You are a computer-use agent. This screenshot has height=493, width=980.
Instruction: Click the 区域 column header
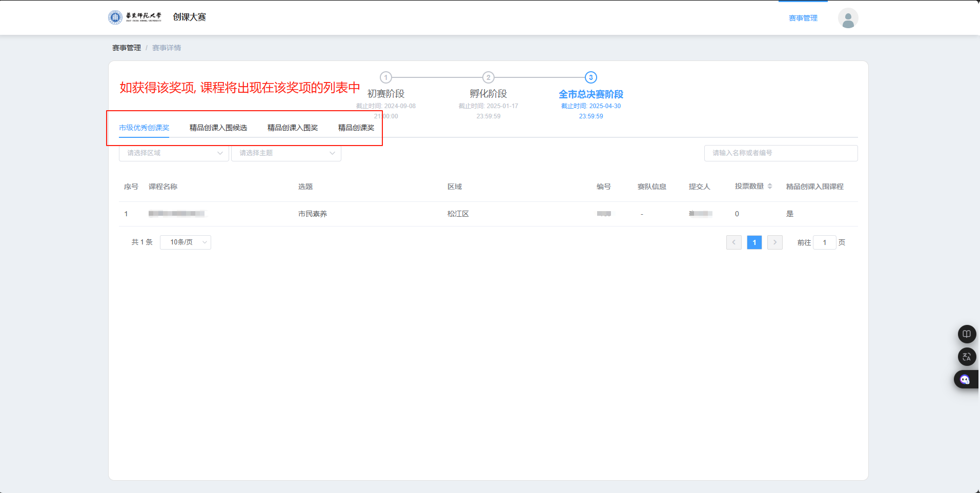point(455,187)
